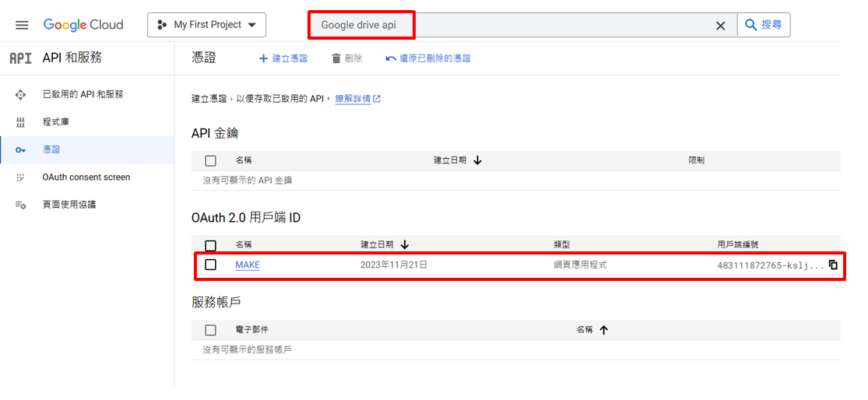Image resolution: width=868 pixels, height=400 pixels.
Task: Toggle select-all checkbox in API 金鑰 table
Action: tap(210, 160)
